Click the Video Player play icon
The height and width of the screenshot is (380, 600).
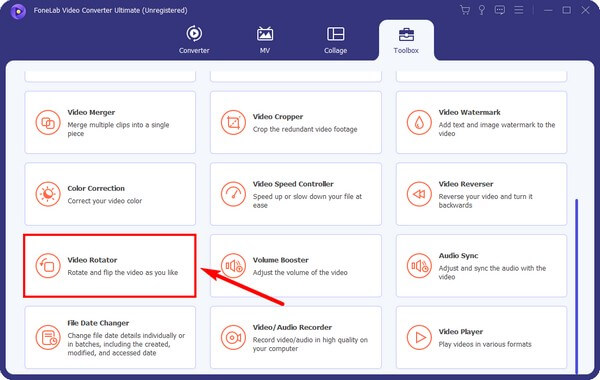(x=419, y=338)
